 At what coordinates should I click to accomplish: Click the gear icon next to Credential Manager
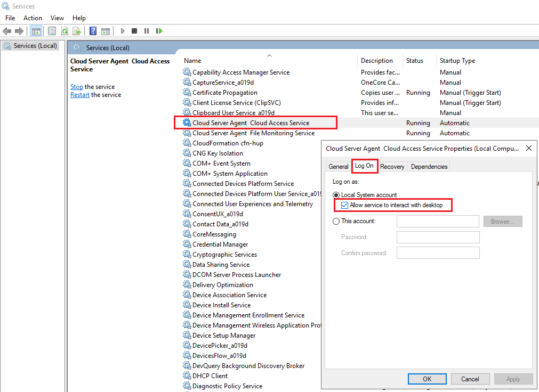pos(187,244)
